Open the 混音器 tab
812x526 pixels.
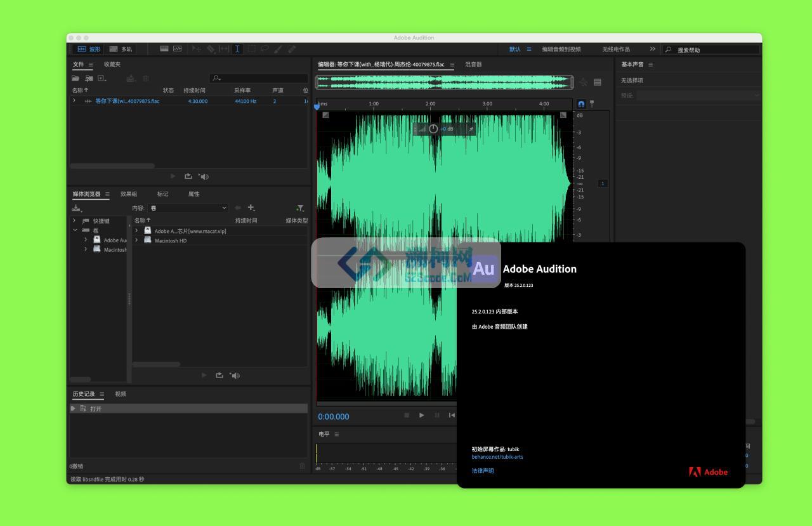coord(473,64)
